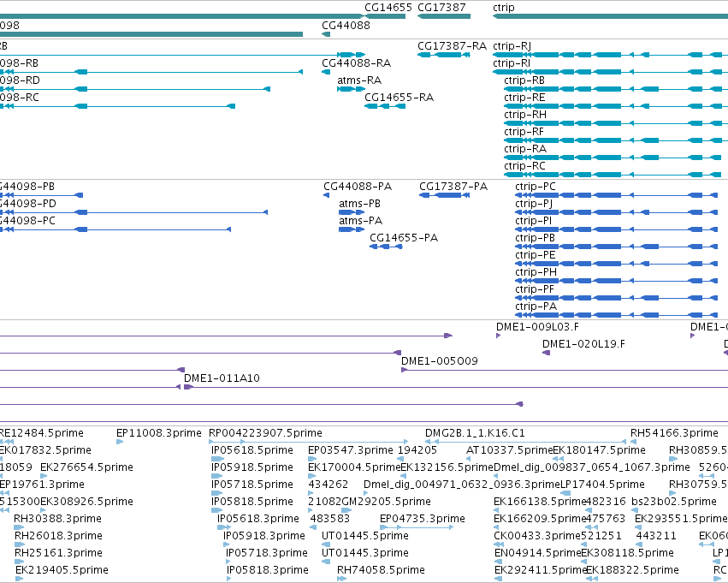Image resolution: width=728 pixels, height=583 pixels.
Task: Select the CG17387-PA protein label
Action: (x=453, y=187)
